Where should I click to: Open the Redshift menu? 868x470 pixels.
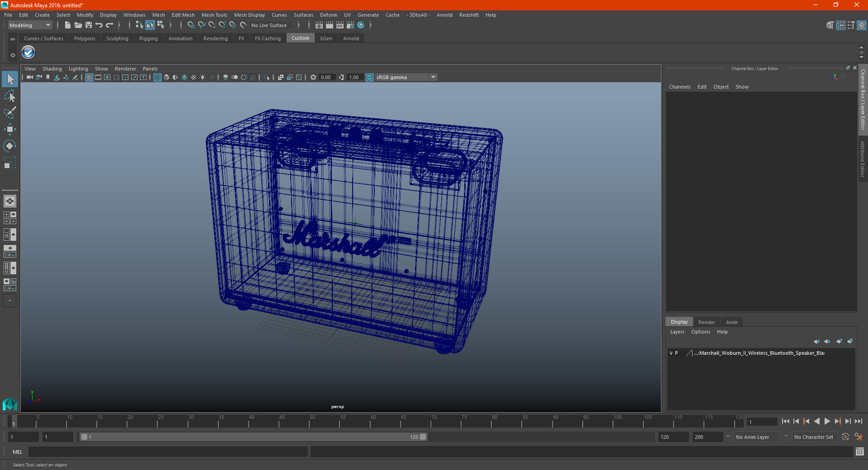(469, 15)
